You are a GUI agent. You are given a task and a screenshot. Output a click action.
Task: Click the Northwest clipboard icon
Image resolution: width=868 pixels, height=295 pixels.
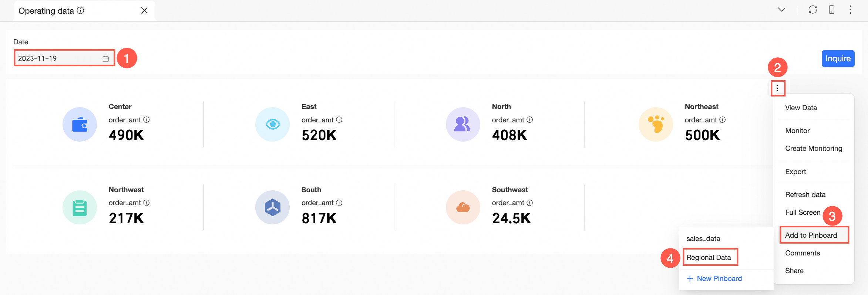80,207
